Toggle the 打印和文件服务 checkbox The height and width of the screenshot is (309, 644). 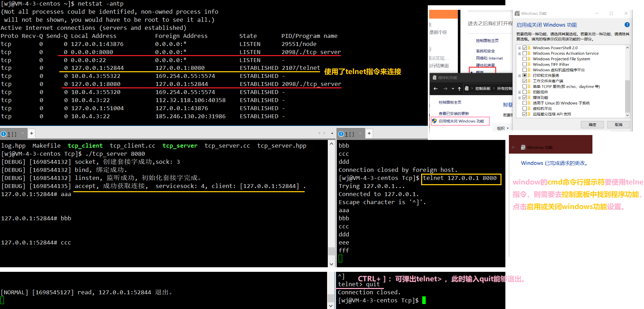coord(525,75)
